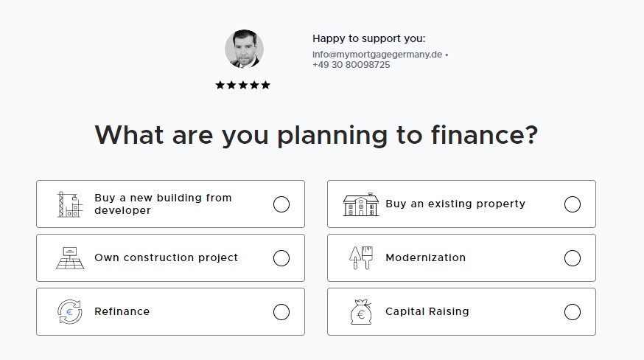This screenshot has width=644, height=360.
Task: Select the new building from developer radio button
Action: 281,204
